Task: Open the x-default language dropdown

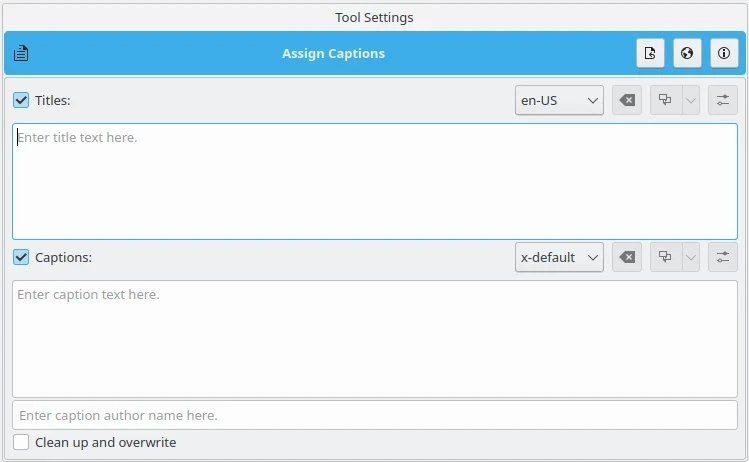Action: click(x=559, y=257)
